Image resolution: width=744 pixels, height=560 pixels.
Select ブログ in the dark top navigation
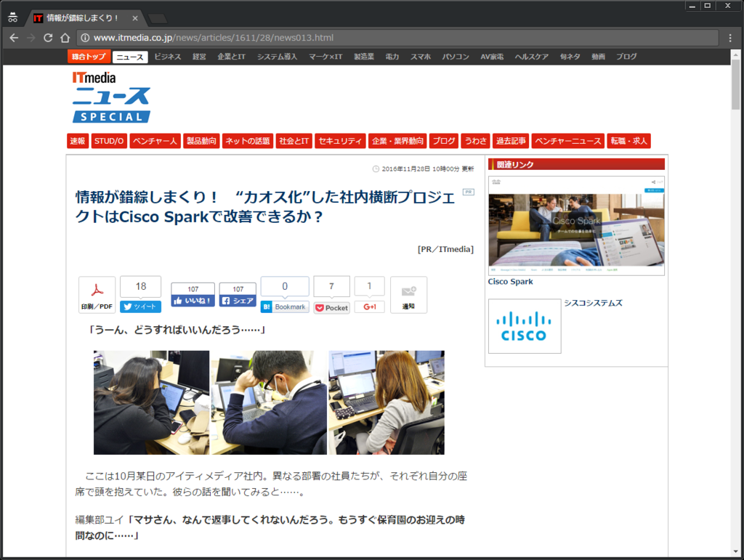point(626,57)
